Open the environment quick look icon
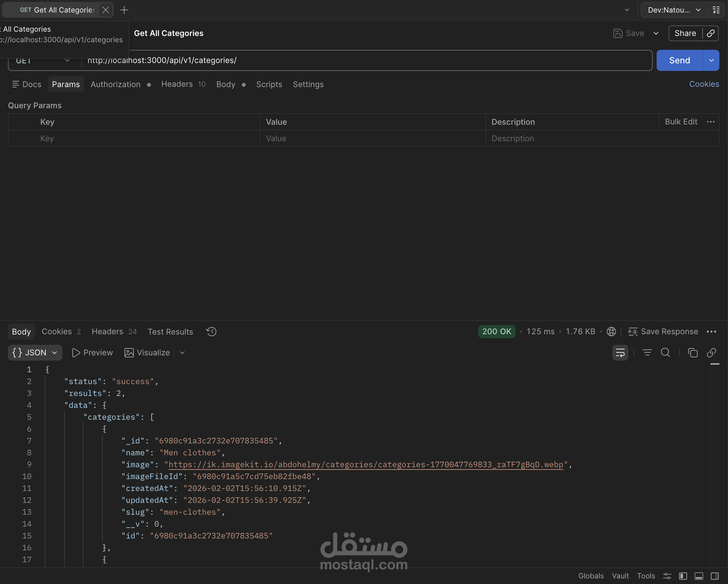Image resolution: width=728 pixels, height=584 pixels. (716, 10)
